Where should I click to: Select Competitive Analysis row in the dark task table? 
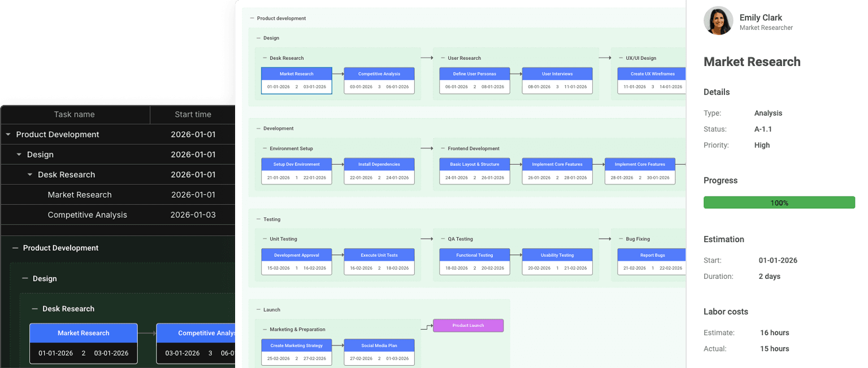(x=118, y=215)
